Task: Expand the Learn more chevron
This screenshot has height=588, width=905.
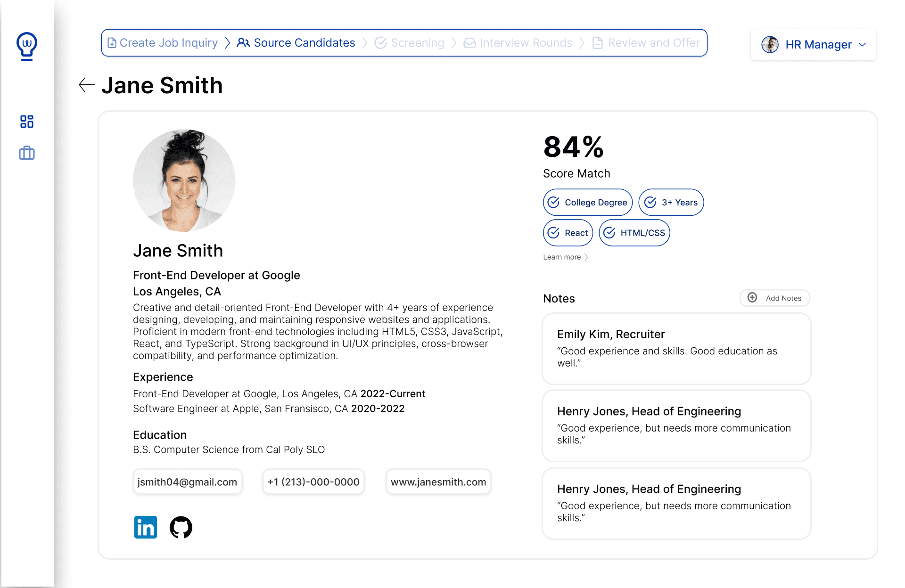Action: tap(586, 257)
